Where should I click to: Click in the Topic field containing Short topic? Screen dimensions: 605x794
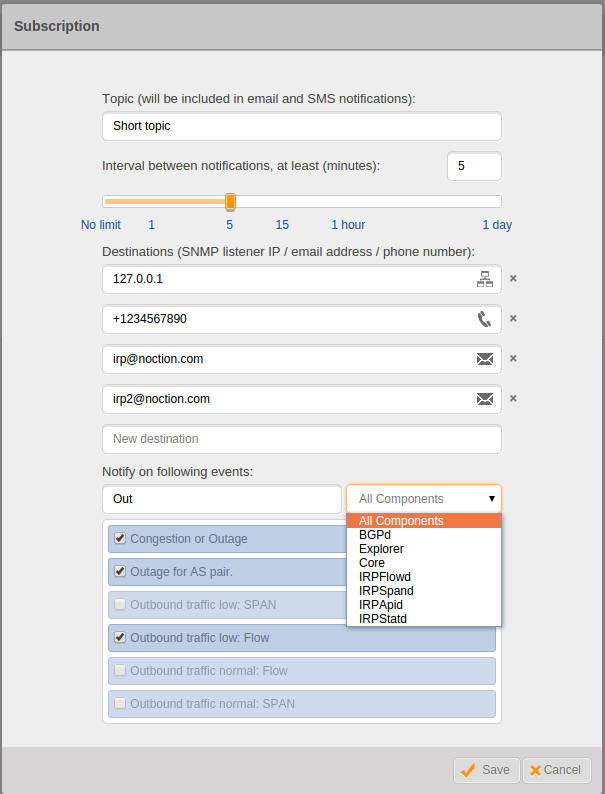(302, 126)
